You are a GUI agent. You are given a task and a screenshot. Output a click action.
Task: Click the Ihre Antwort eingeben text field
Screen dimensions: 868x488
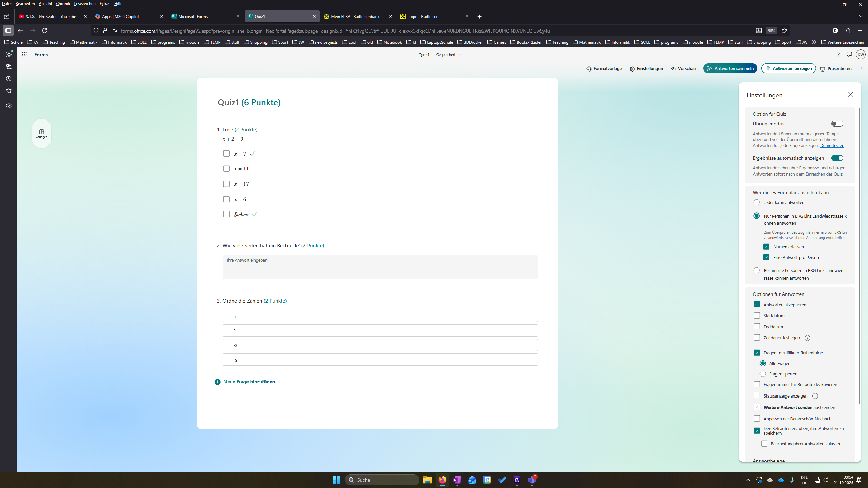click(380, 267)
